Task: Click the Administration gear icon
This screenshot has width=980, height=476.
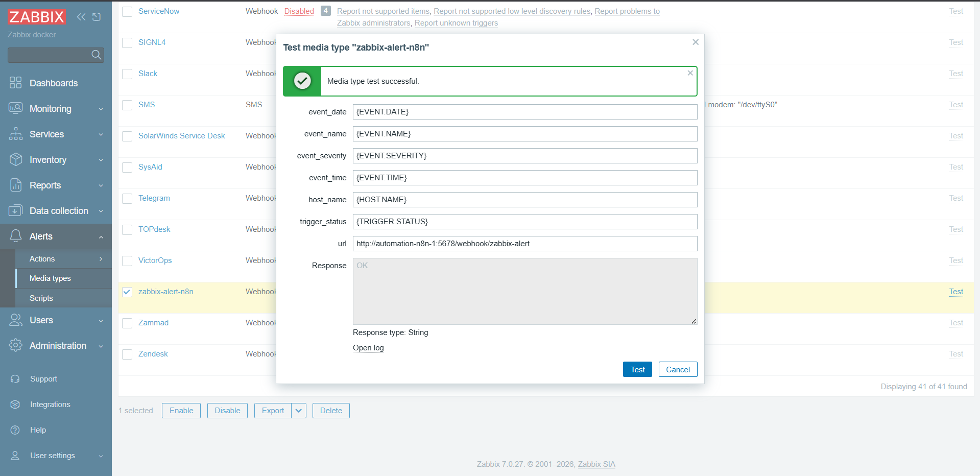Action: click(x=16, y=345)
